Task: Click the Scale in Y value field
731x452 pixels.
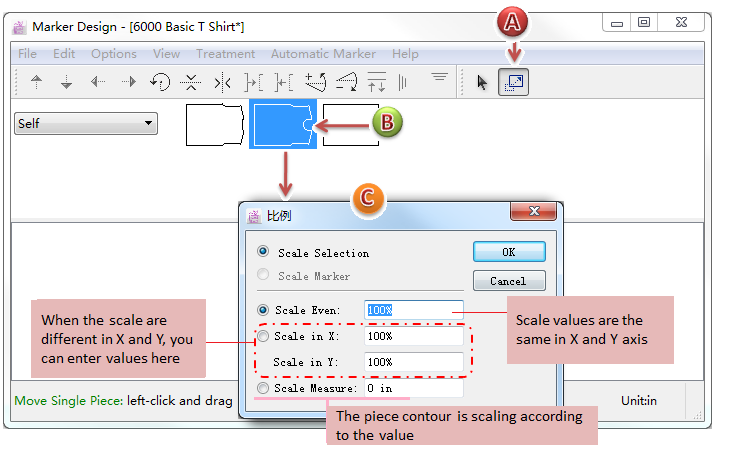Action: (x=414, y=362)
